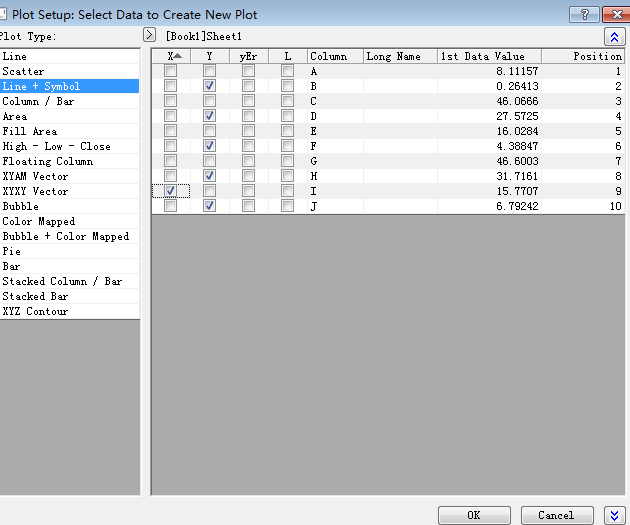This screenshot has width=630, height=525.
Task: Click the help question mark button
Action: [585, 14]
